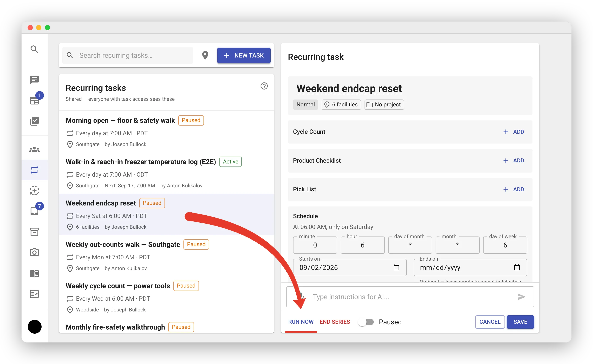The height and width of the screenshot is (364, 593).
Task: Edit the day of month field
Action: click(x=410, y=245)
